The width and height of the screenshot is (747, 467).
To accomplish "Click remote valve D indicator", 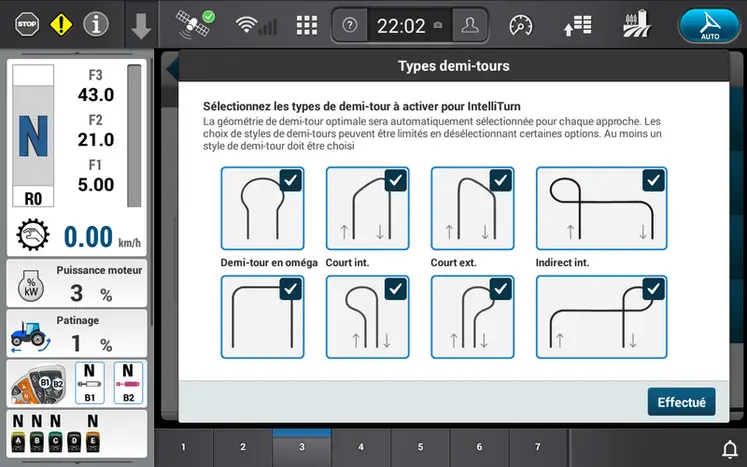I will [74, 441].
